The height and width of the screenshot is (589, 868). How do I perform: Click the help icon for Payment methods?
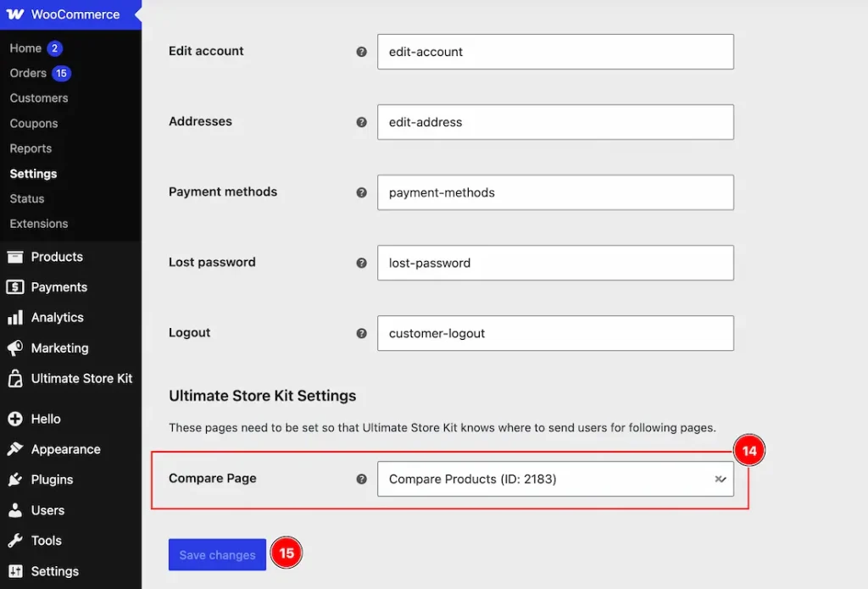pos(361,192)
